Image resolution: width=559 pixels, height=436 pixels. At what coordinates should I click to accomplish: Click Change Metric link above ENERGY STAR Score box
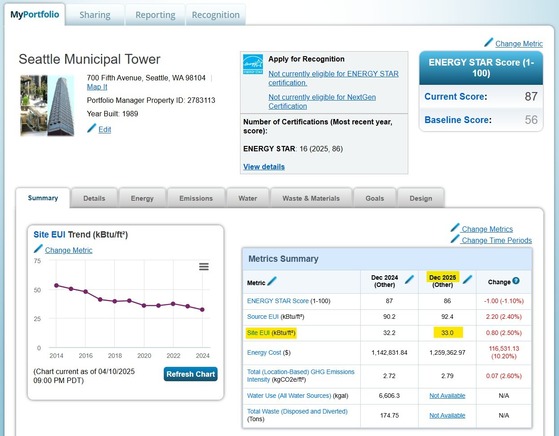tap(519, 43)
